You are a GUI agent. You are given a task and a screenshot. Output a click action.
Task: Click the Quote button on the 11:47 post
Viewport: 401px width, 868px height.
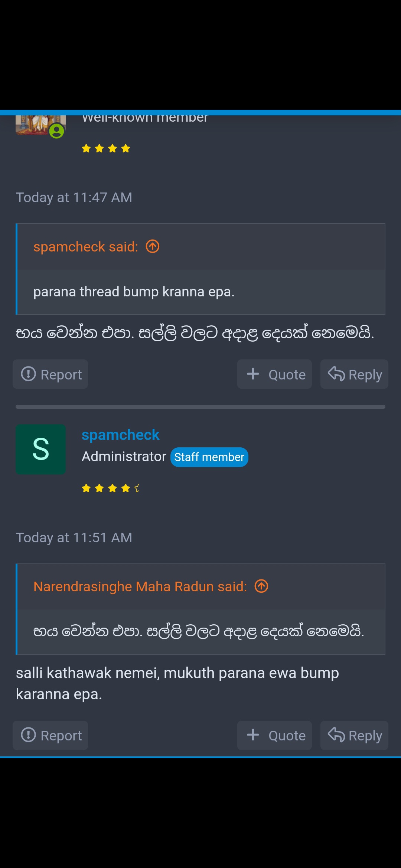(x=274, y=374)
